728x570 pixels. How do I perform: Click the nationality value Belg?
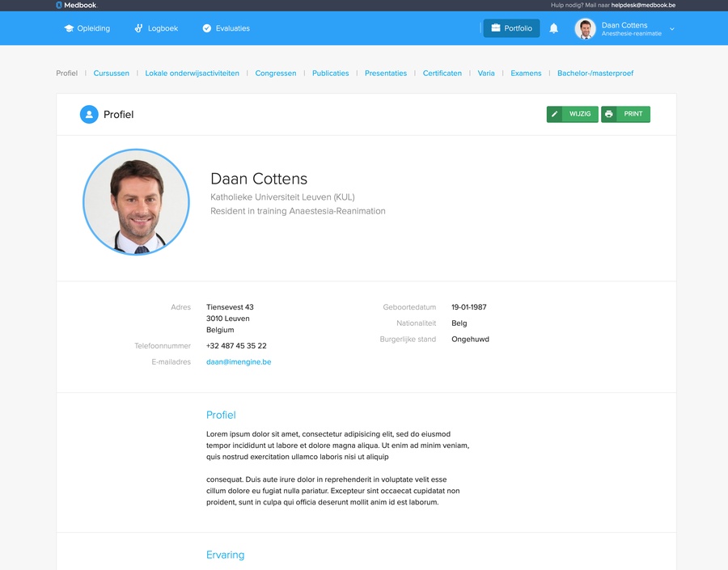click(x=459, y=323)
